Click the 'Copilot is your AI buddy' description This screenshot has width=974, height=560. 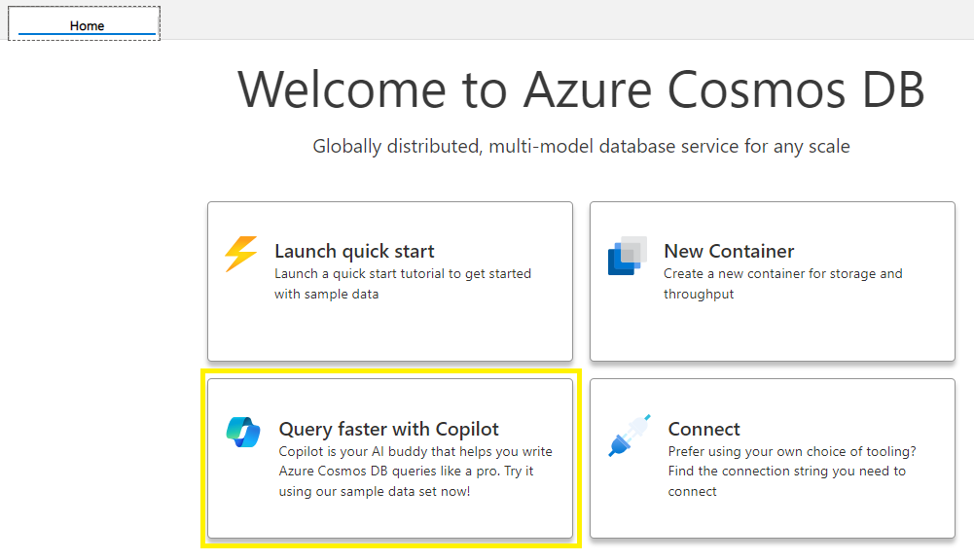tap(415, 472)
